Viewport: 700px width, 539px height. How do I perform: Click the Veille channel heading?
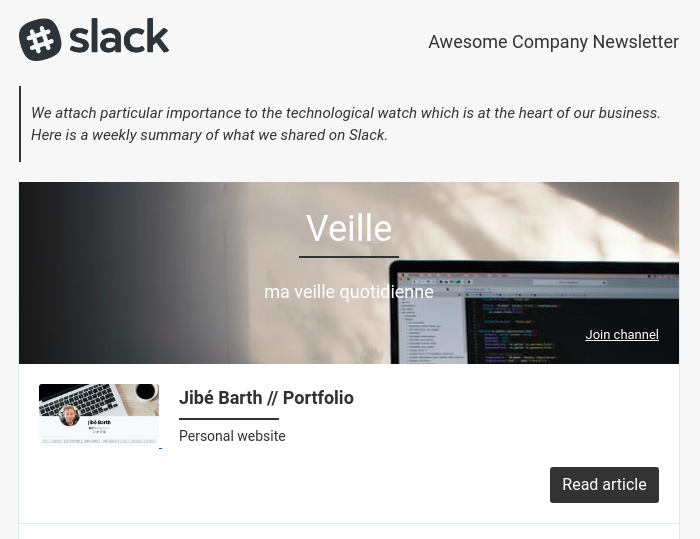coord(348,229)
